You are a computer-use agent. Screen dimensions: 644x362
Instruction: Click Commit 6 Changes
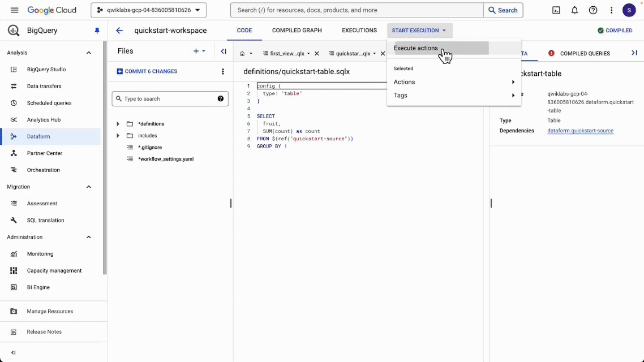click(147, 71)
